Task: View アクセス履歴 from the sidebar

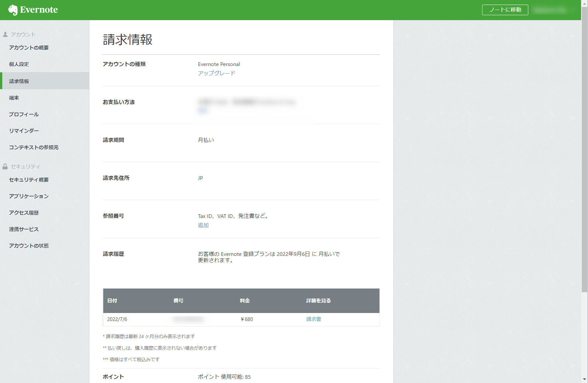Action: (x=24, y=213)
